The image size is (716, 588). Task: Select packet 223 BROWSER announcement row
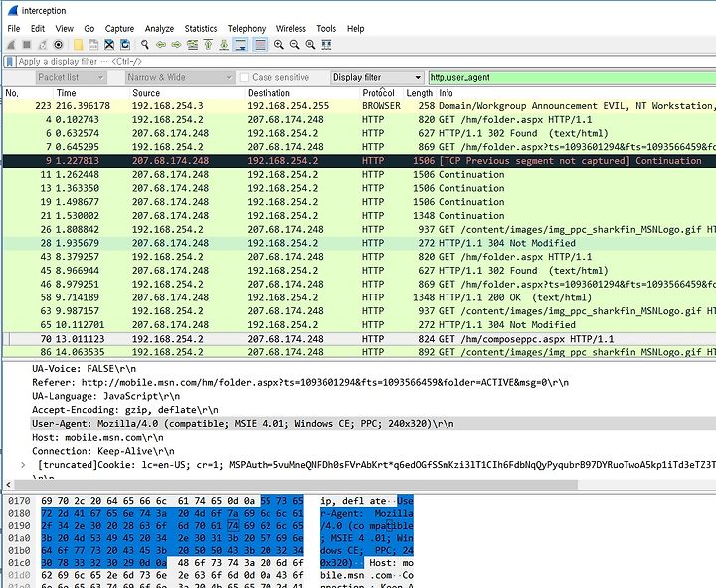[359, 106]
